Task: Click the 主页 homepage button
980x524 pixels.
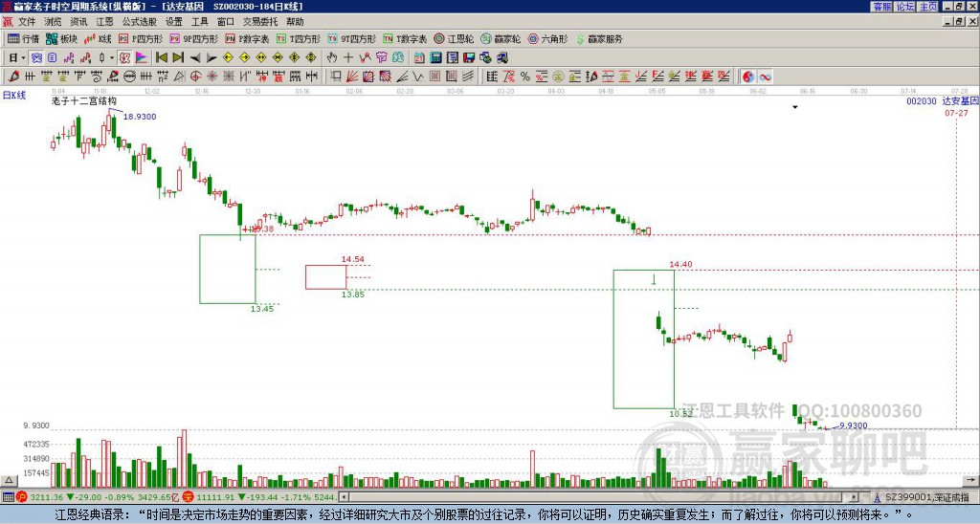Action: click(x=928, y=7)
